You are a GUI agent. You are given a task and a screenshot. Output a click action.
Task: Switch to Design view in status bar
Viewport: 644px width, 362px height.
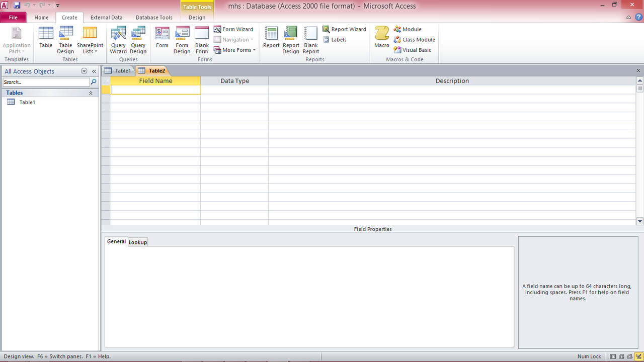tap(638, 356)
